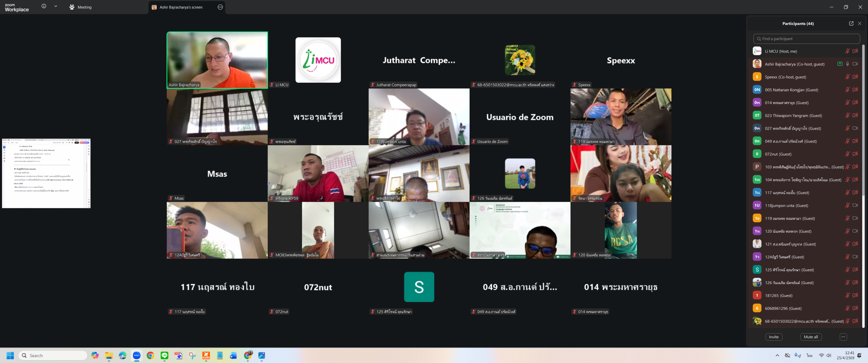Click Speexx's camera-off icon in participant list
Image resolution: width=868 pixels, height=363 pixels.
pyautogui.click(x=855, y=77)
